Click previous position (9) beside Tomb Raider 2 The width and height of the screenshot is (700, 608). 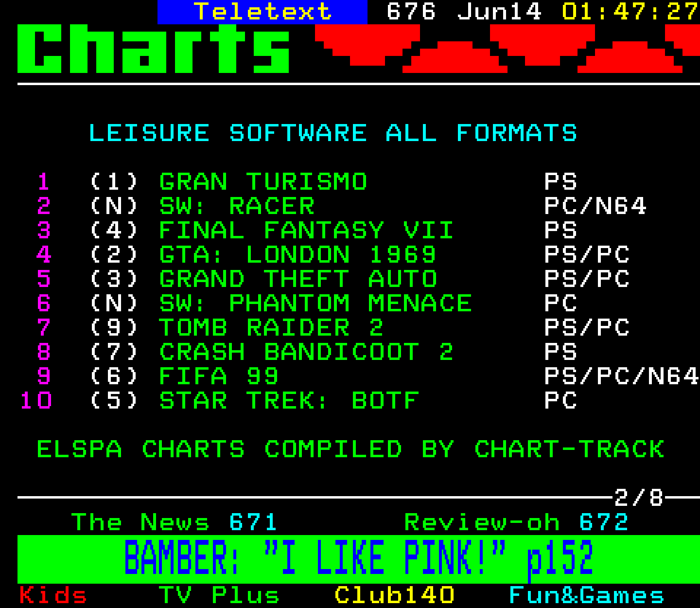(x=114, y=328)
